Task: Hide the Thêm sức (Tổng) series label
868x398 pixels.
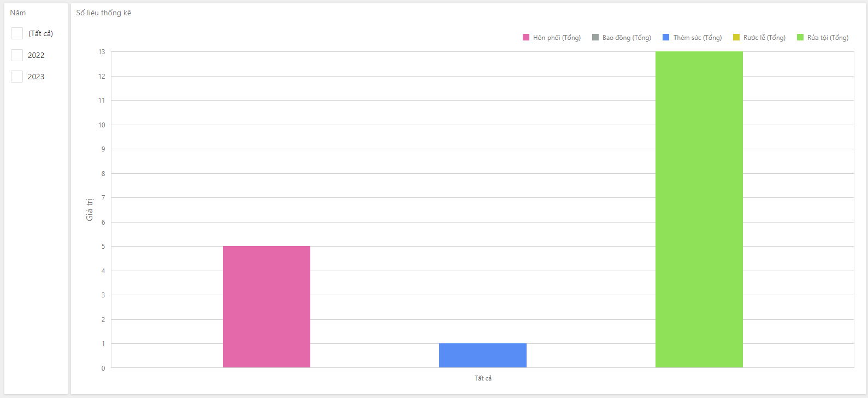Action: (x=697, y=38)
